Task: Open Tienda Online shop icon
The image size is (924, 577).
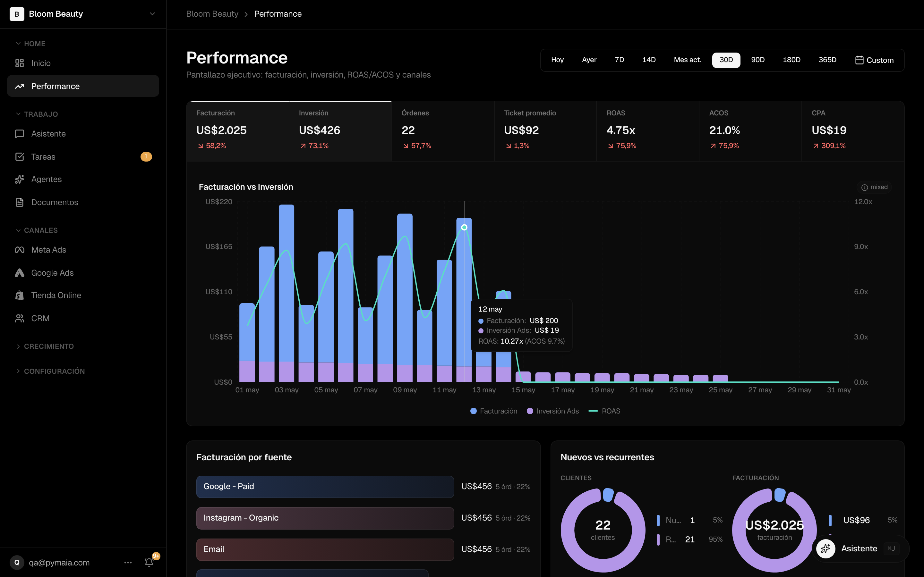Action: (x=20, y=295)
